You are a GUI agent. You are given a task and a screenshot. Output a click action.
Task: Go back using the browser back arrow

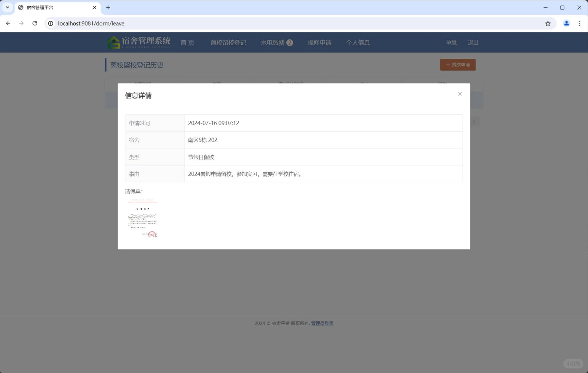click(8, 23)
